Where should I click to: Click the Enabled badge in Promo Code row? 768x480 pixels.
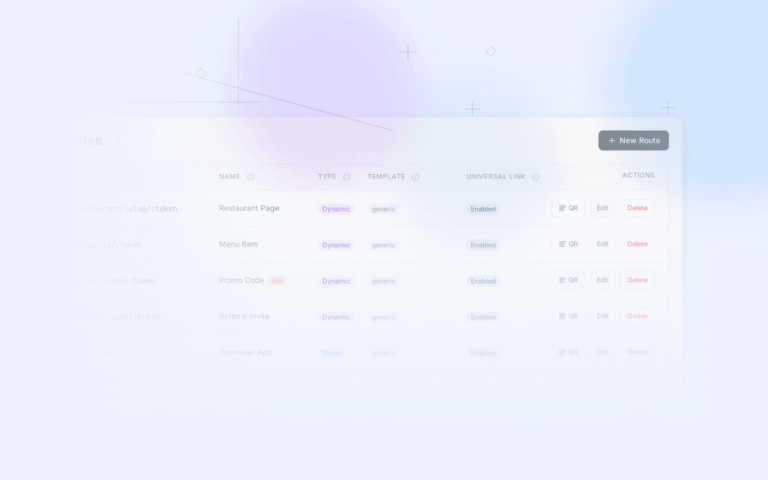click(483, 281)
